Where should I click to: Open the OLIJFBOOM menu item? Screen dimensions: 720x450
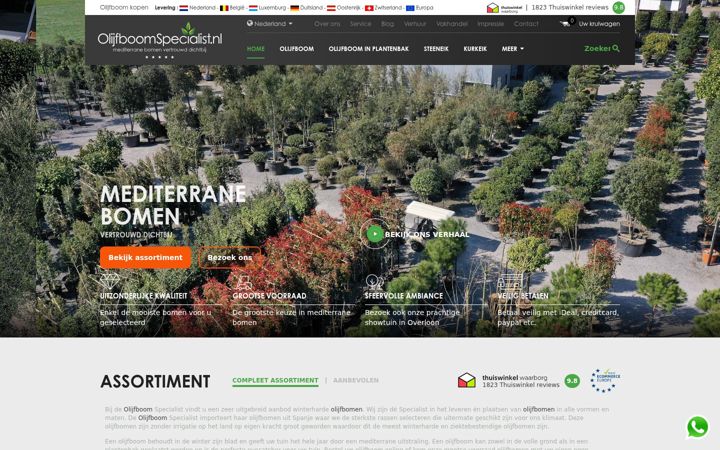click(297, 49)
